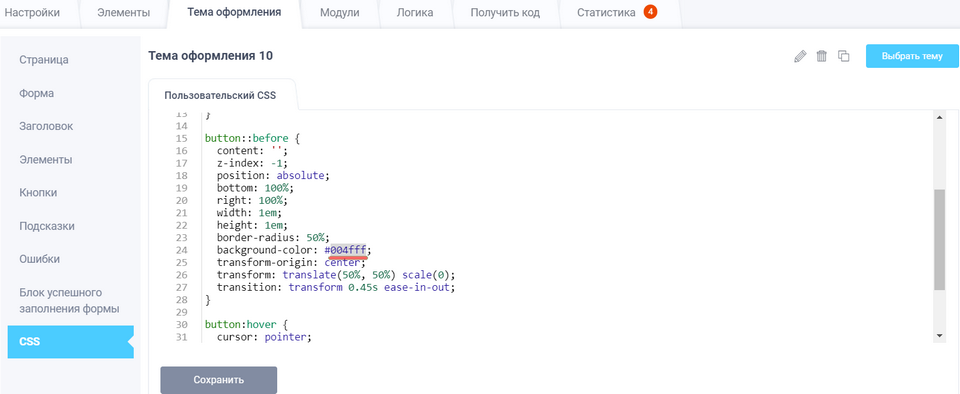The height and width of the screenshot is (394, 960).
Task: Open Форма sidebar section
Action: (37, 94)
